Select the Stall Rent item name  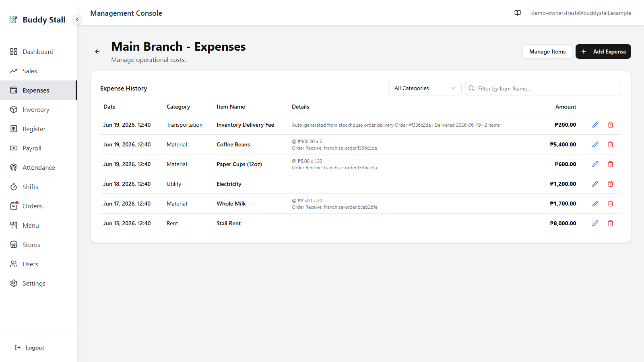229,223
